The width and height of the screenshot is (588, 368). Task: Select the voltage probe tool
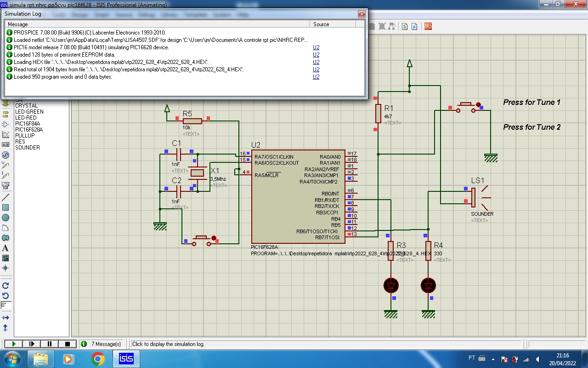click(x=6, y=165)
